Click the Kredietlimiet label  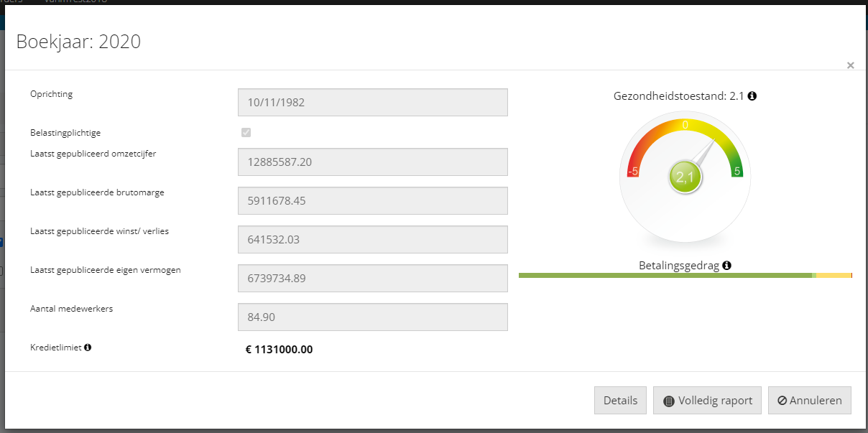(56, 348)
